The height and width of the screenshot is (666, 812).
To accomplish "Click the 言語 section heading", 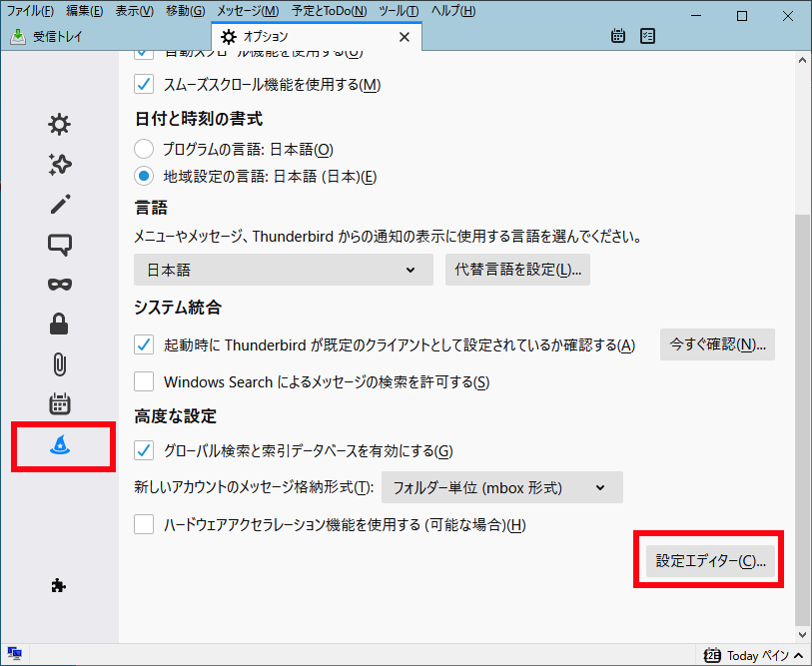I will (151, 208).
